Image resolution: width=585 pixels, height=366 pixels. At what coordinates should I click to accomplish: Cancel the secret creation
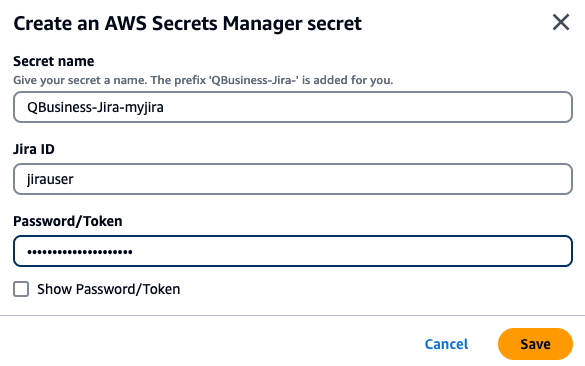pos(446,344)
